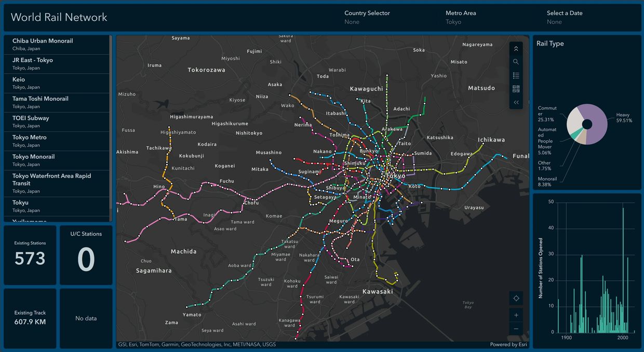Screen dimensions: 644x352
Task: Zoom in the map with plus button
Action: point(516,315)
